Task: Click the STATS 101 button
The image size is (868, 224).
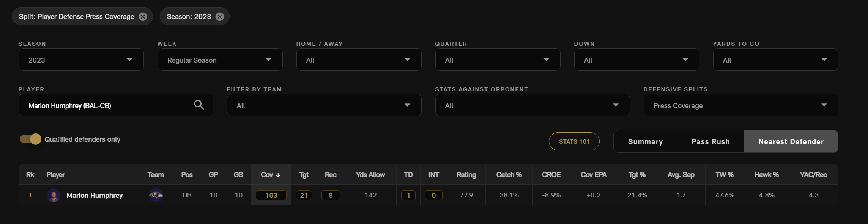Action: (x=574, y=141)
